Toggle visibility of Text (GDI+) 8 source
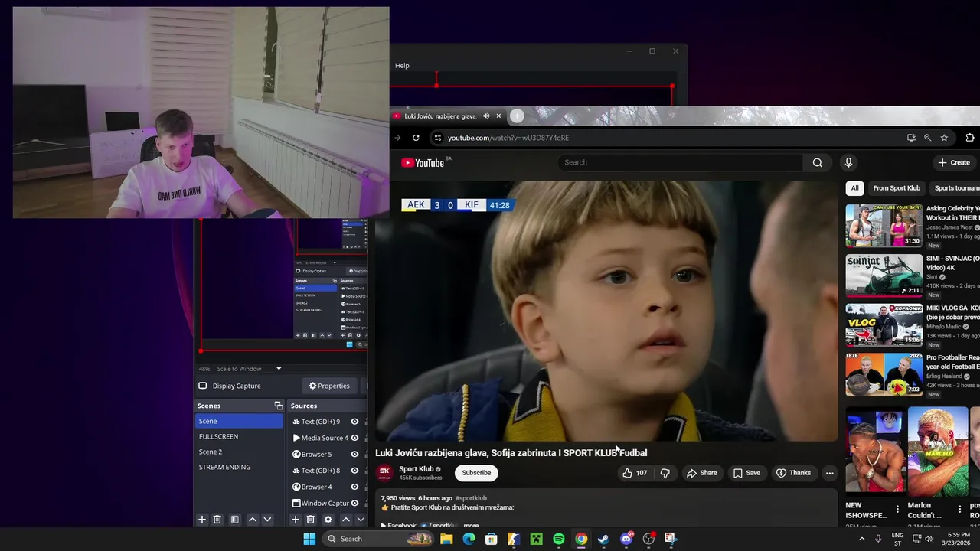Image resolution: width=980 pixels, height=551 pixels. pos(354,471)
